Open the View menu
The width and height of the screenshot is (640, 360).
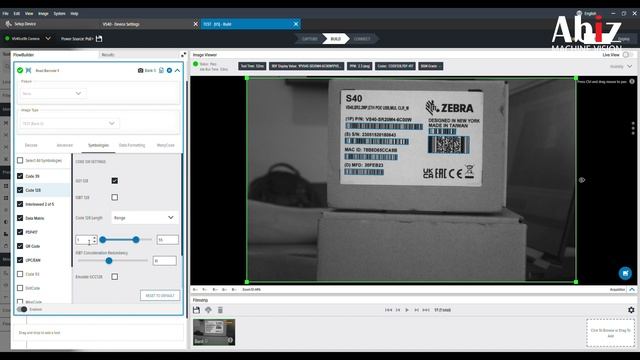click(x=29, y=13)
